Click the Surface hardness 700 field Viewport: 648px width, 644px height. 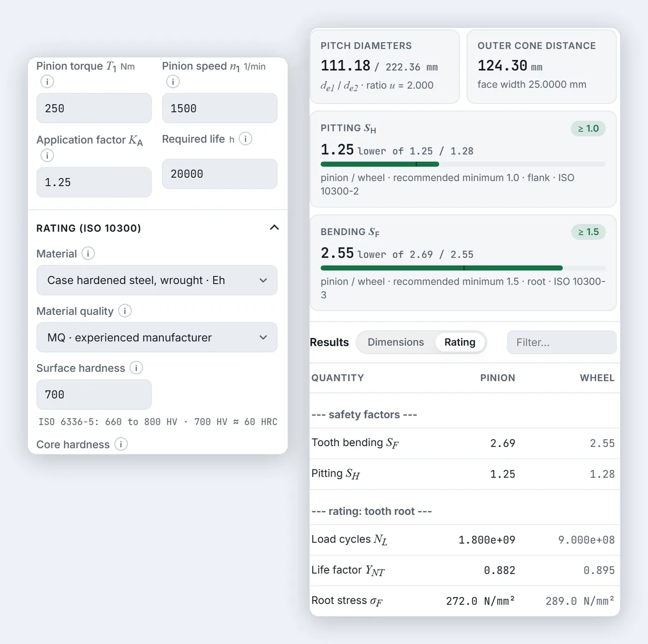point(94,394)
